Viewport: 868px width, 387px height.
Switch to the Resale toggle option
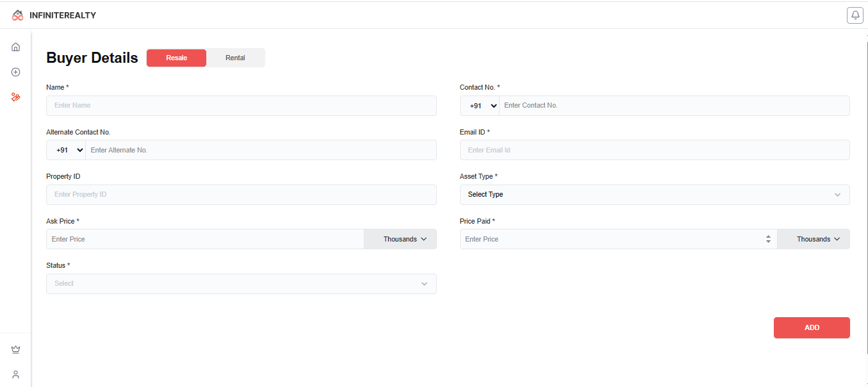coord(177,58)
